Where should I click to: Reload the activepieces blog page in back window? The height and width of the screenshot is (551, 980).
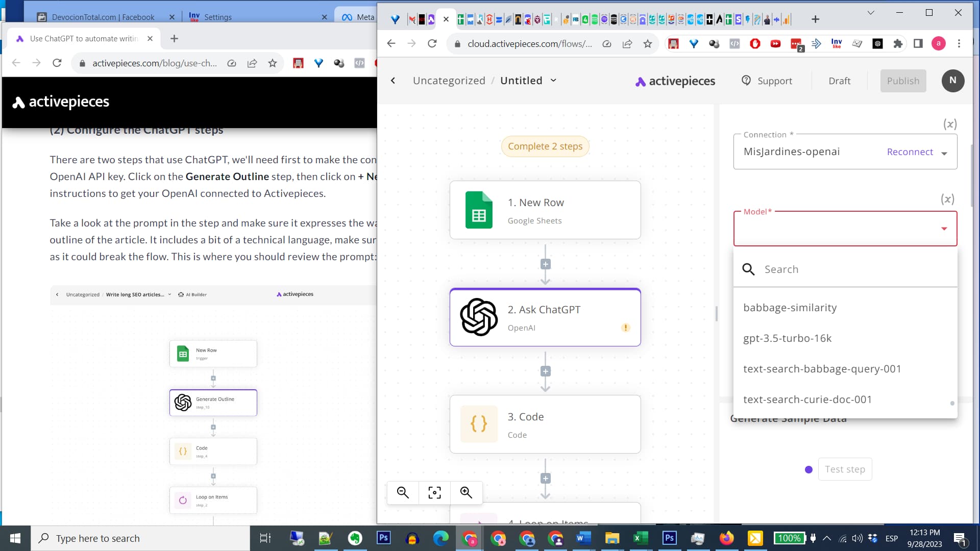57,63
